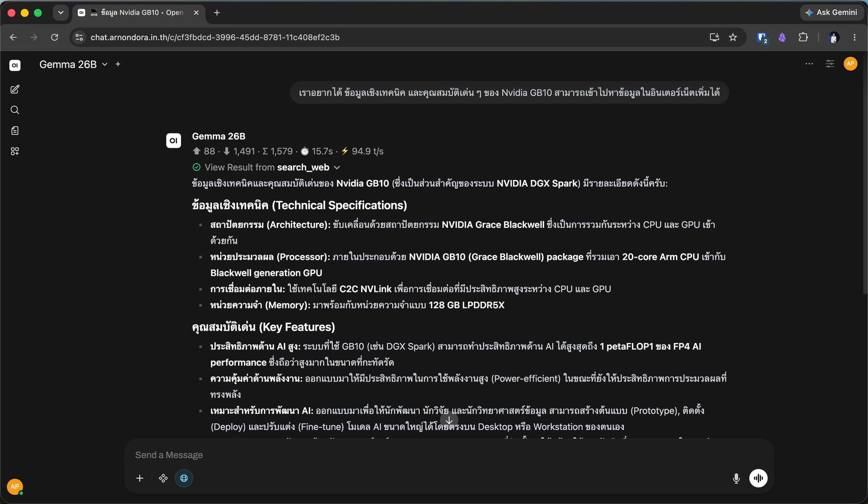Start dictation with the microphone icon
The height and width of the screenshot is (504, 868).
click(736, 478)
